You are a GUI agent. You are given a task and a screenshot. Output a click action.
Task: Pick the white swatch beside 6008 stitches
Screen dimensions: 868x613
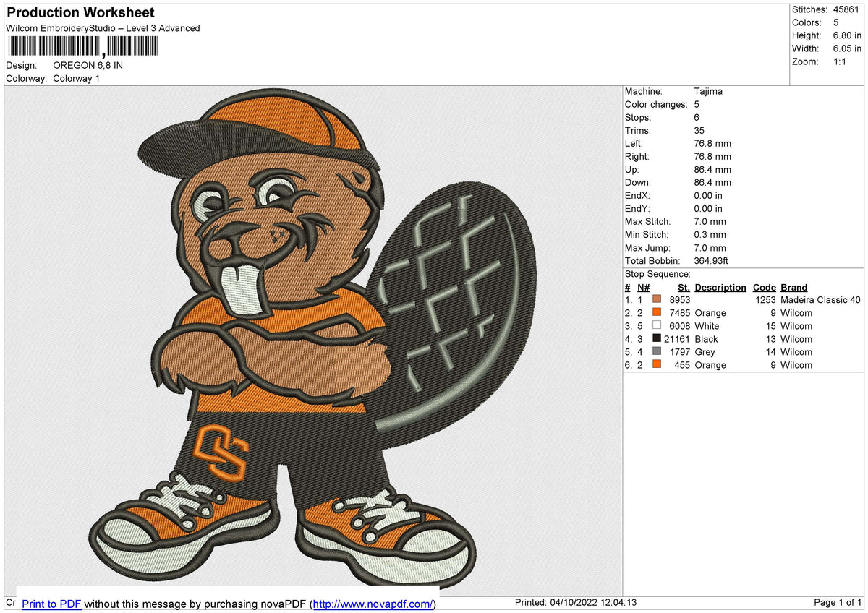pos(657,325)
